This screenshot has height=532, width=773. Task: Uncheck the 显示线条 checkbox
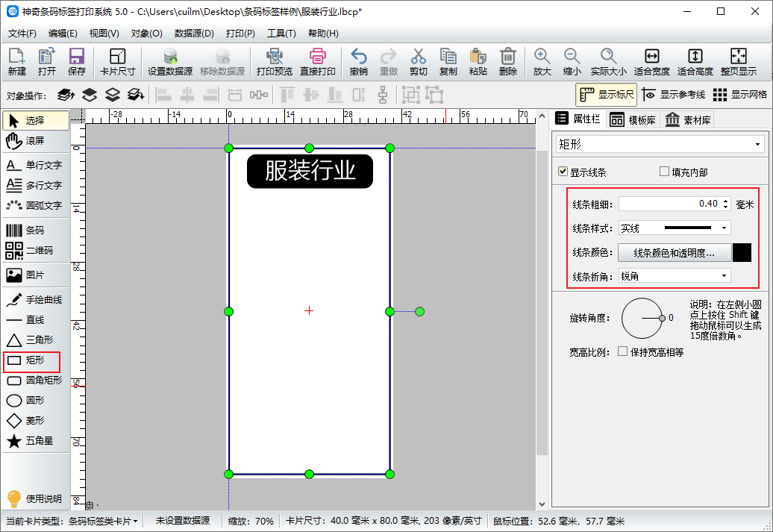(563, 172)
